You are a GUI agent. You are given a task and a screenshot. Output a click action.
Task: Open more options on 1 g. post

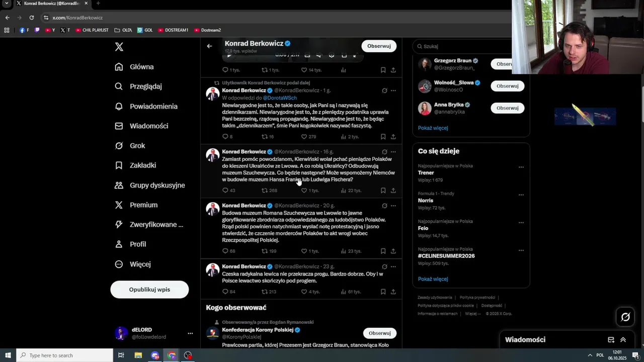(x=393, y=90)
